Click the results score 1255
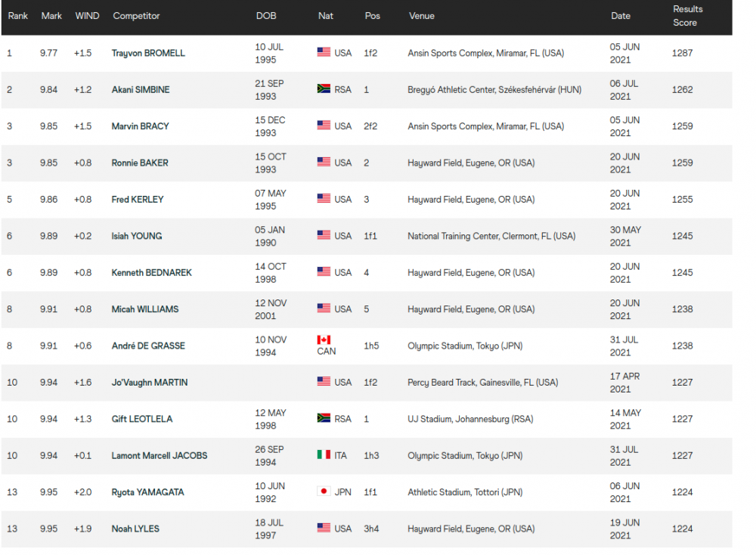Image resolution: width=756 pixels, height=555 pixels. click(682, 200)
